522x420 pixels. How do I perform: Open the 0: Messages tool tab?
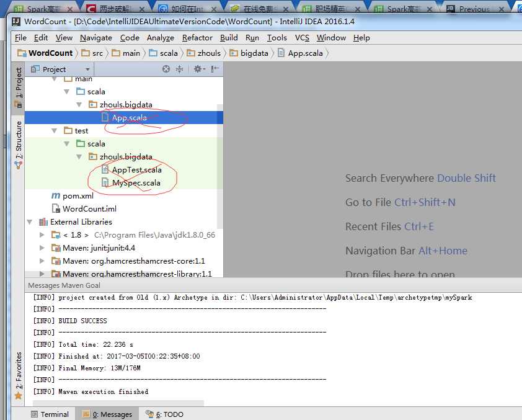107,414
